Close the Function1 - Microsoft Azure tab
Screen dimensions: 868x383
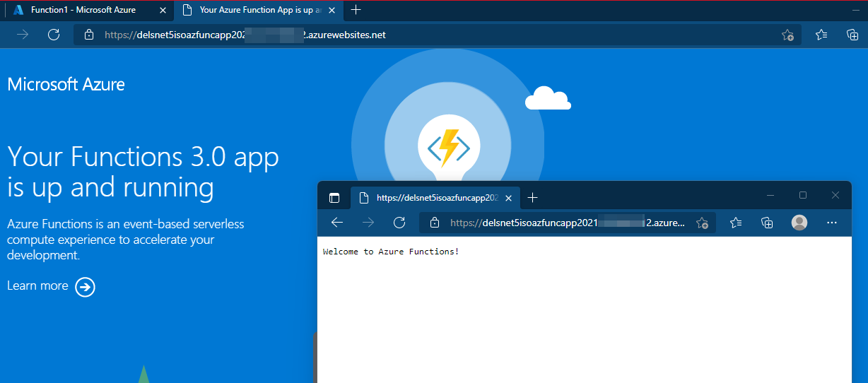point(163,11)
